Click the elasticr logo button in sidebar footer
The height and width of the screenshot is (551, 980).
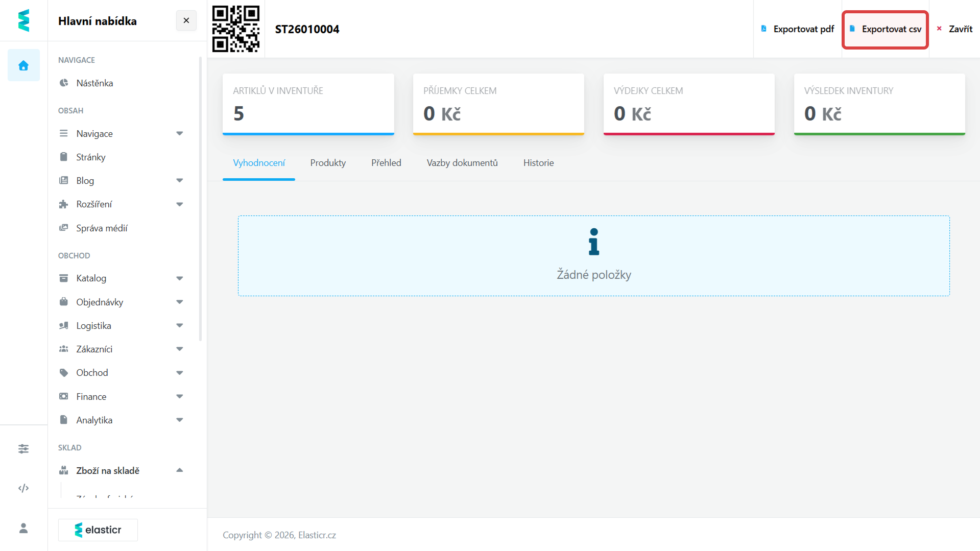click(98, 530)
